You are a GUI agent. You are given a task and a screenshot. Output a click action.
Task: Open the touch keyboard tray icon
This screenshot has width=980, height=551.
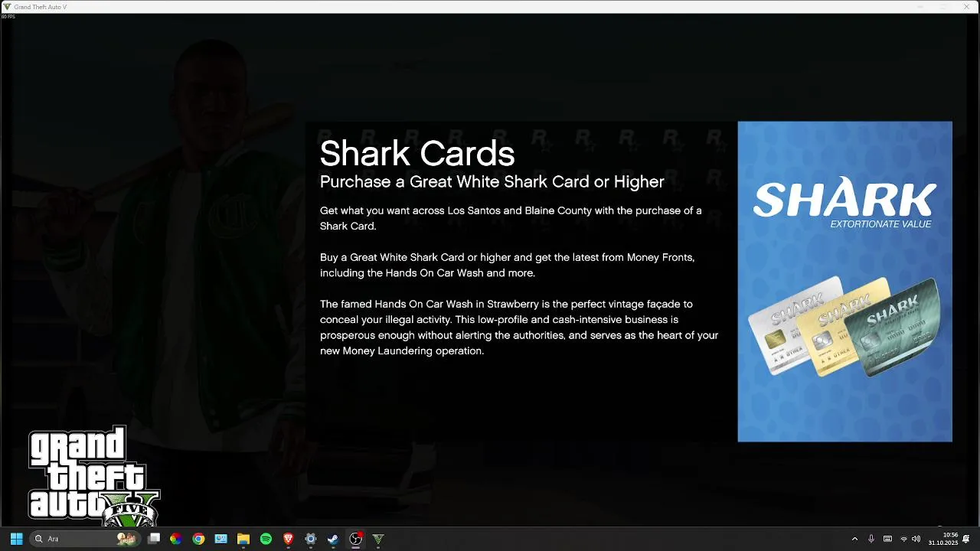pos(887,539)
